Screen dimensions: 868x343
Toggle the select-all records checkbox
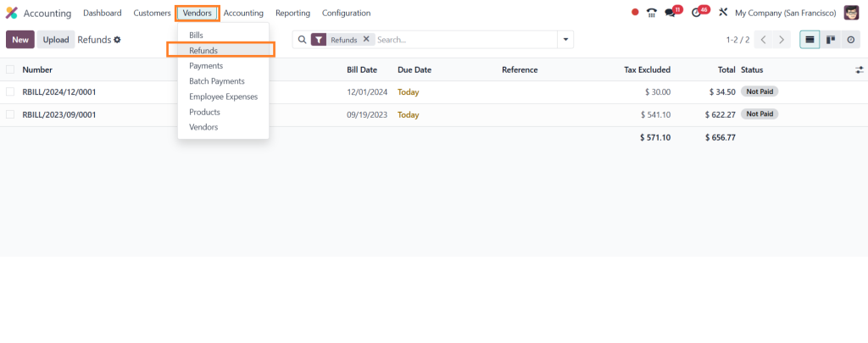click(10, 69)
